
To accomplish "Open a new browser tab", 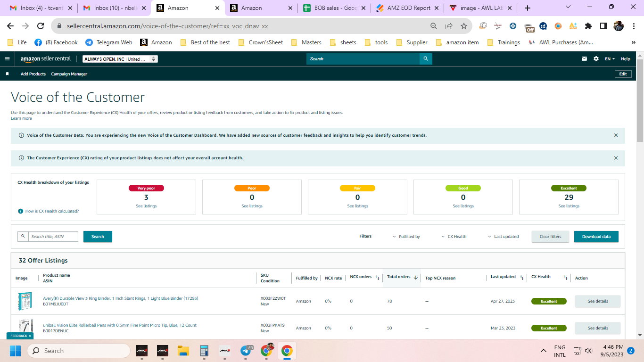I will click(528, 8).
